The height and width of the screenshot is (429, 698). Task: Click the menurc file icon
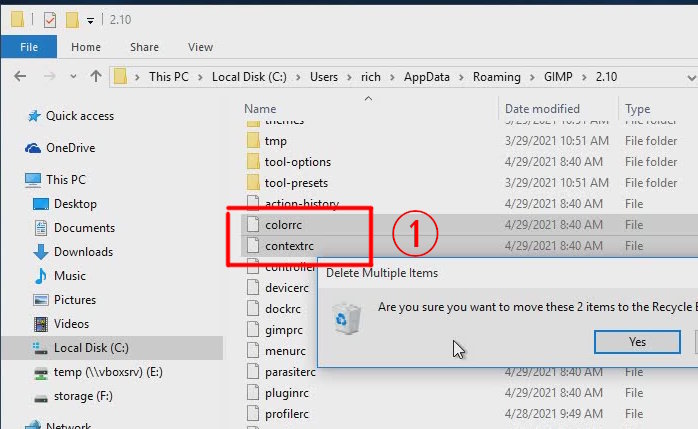tap(253, 351)
